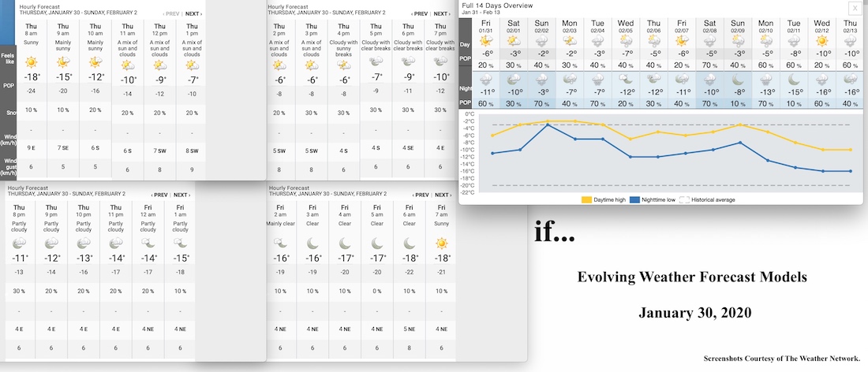Click the daytime icon for Fri 01/31
Screen dimensions: 868x372
[x=486, y=40]
